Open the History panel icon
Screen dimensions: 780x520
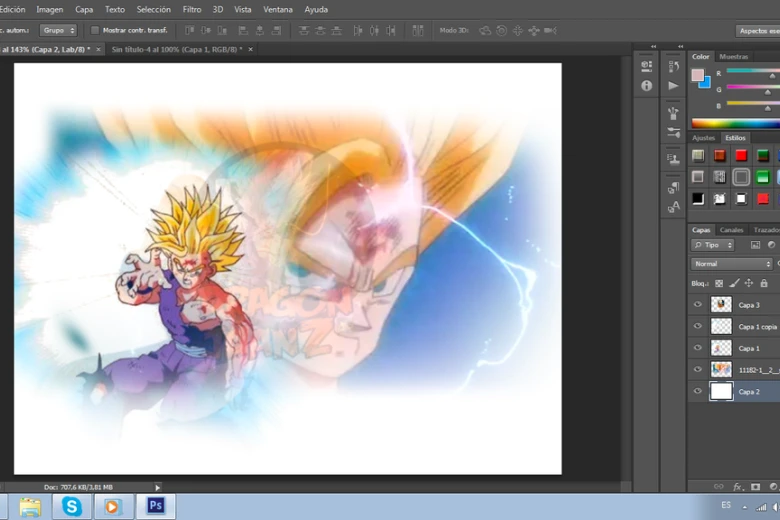click(674, 66)
